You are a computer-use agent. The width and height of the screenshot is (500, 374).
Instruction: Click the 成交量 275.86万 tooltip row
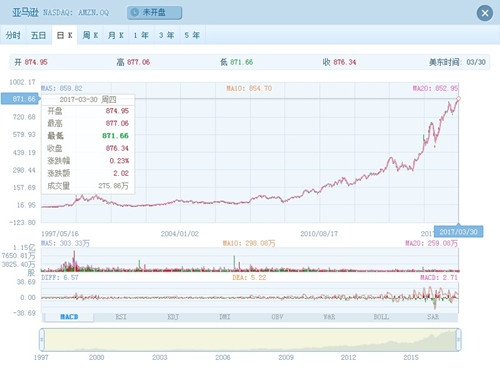coord(88,186)
